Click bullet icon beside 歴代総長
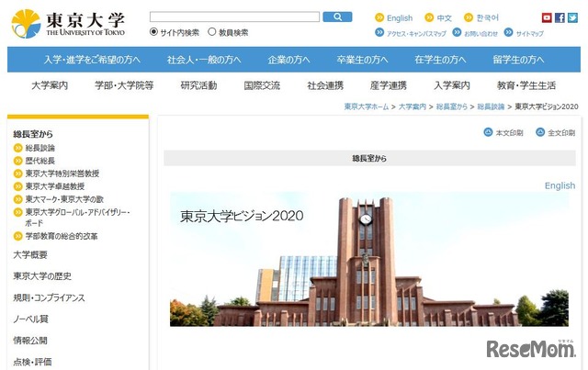Viewport: 588px width, 370px height. (18, 161)
